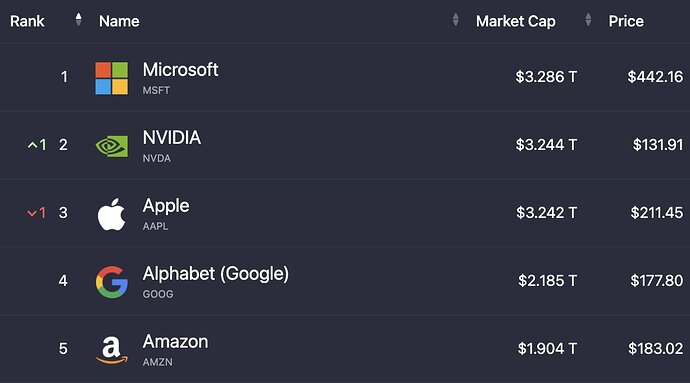Click the red rank-down indicator for Apple
The image size is (690, 383).
[x=37, y=213]
